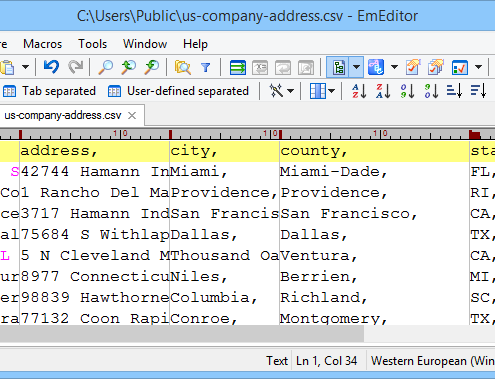Viewport: 495px width, 379px height.
Task: Click the Undo arrow icon
Action: point(51,67)
